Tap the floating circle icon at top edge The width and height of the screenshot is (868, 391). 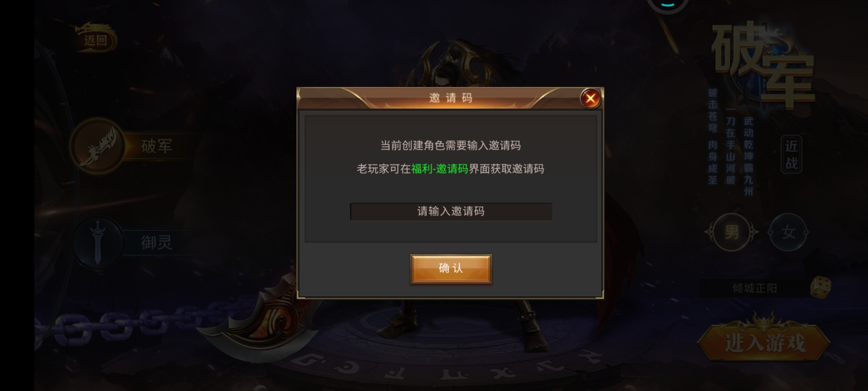[x=667, y=5]
